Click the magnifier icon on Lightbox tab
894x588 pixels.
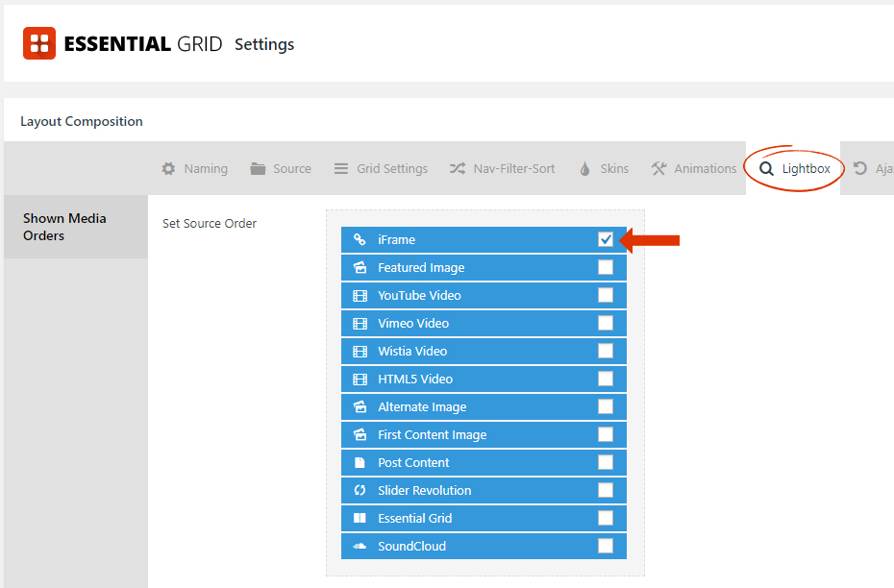tap(766, 168)
